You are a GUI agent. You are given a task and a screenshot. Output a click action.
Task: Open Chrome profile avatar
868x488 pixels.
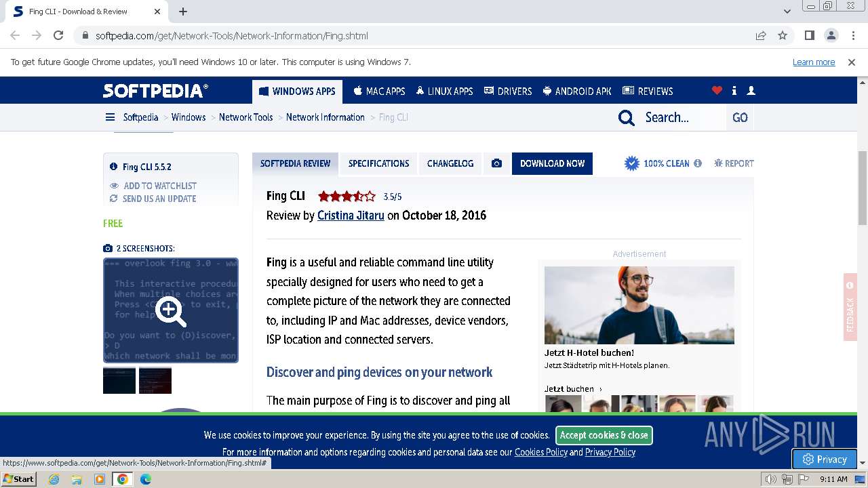[x=831, y=35]
